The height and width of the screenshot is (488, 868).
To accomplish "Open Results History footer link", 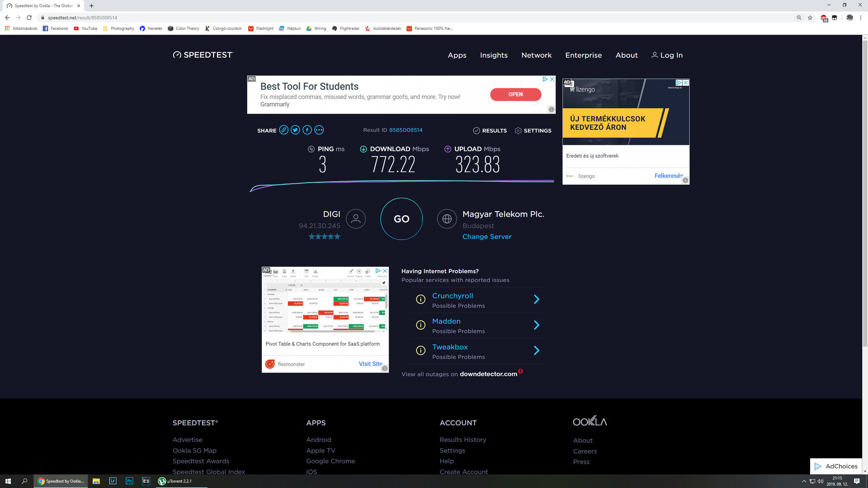I will (x=463, y=439).
